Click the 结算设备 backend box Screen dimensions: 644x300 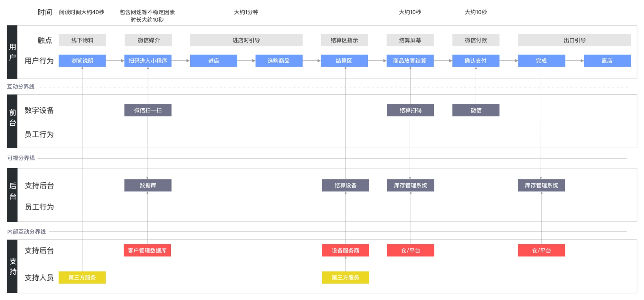point(345,186)
